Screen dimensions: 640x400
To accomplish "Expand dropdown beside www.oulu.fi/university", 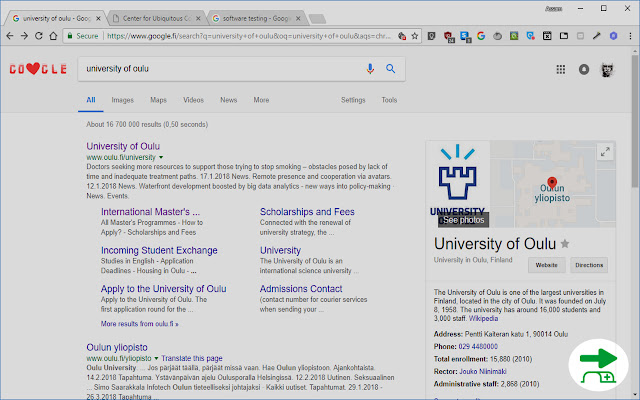I will click(x=161, y=157).
